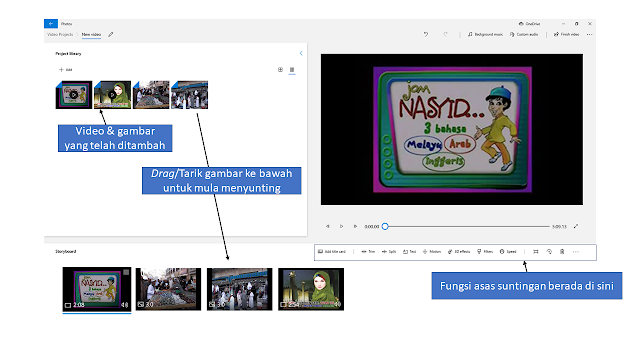Select hijab woman clip in storyboard

tap(311, 289)
